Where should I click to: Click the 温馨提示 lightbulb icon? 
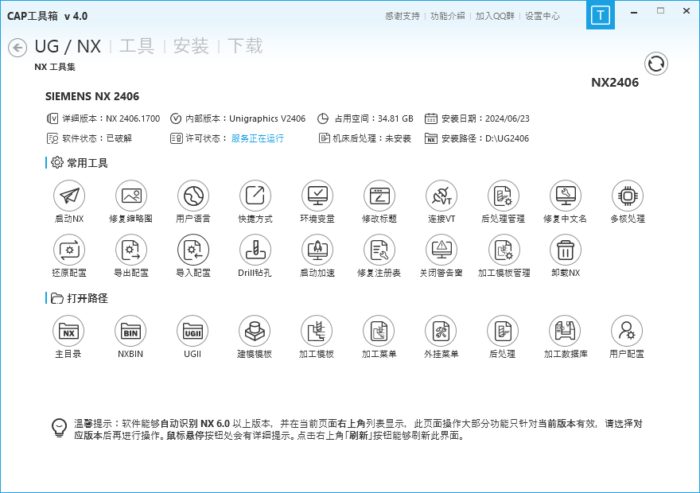(59, 427)
